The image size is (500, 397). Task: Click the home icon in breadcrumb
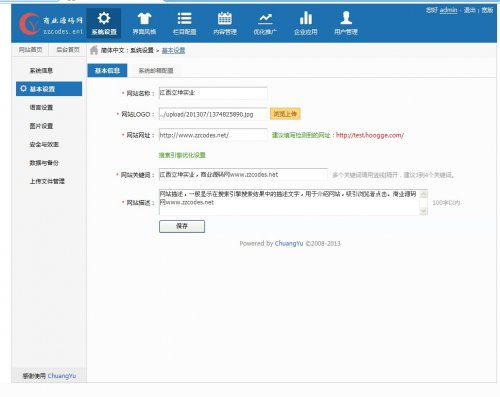(x=94, y=50)
